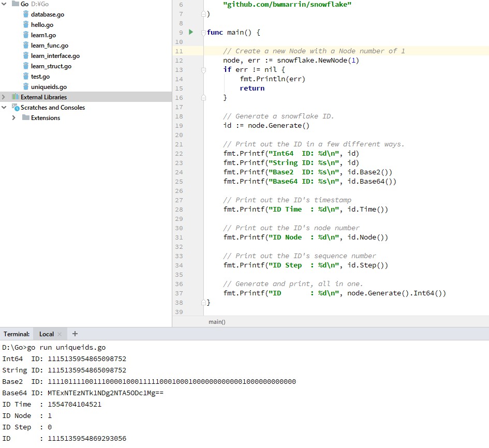Viewport: 489px width, 448px height.
Task: Click the gopher icon beside learn_struct.go
Action: pyautogui.click(x=26, y=66)
